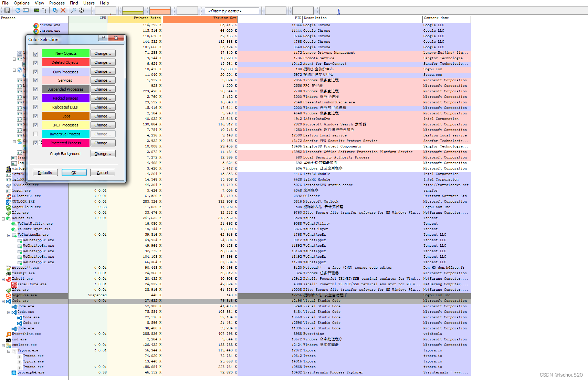Toggle the lower pane window toolbar icon
Screen dimensions: 588x380
26,10
